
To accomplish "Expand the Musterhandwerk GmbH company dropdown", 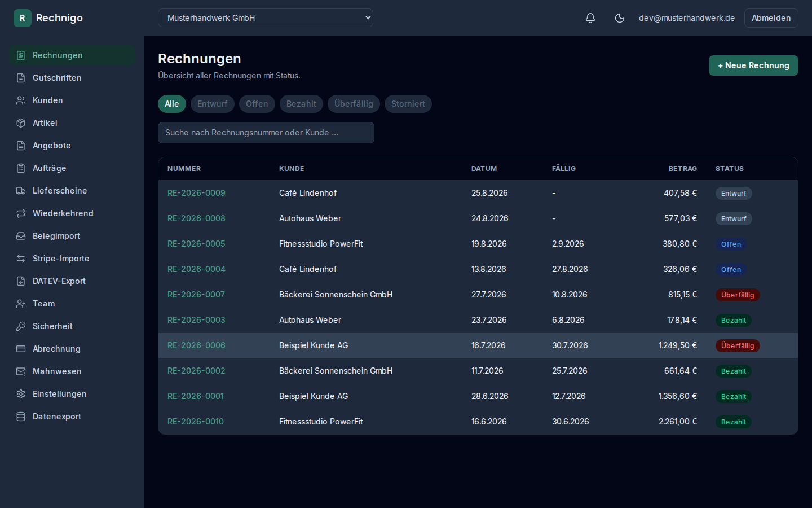I will pyautogui.click(x=266, y=18).
